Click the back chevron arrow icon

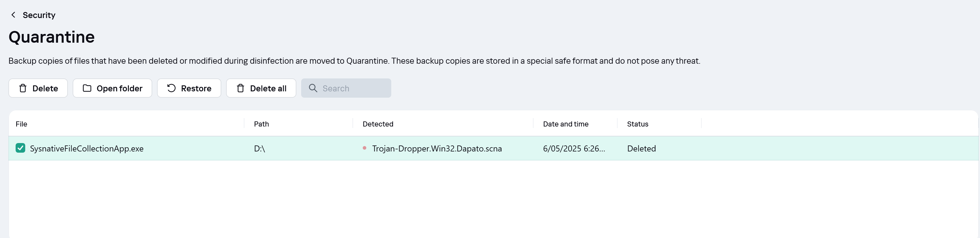tap(13, 15)
